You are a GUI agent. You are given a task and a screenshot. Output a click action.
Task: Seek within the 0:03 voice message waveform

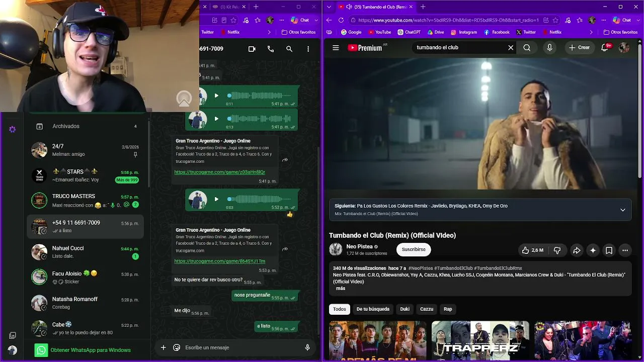point(259,199)
